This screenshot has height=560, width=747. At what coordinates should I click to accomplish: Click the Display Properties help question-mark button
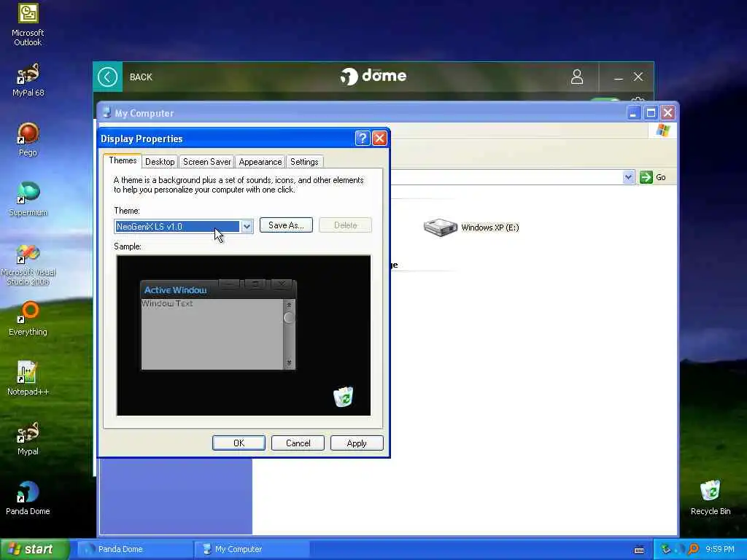coord(363,138)
